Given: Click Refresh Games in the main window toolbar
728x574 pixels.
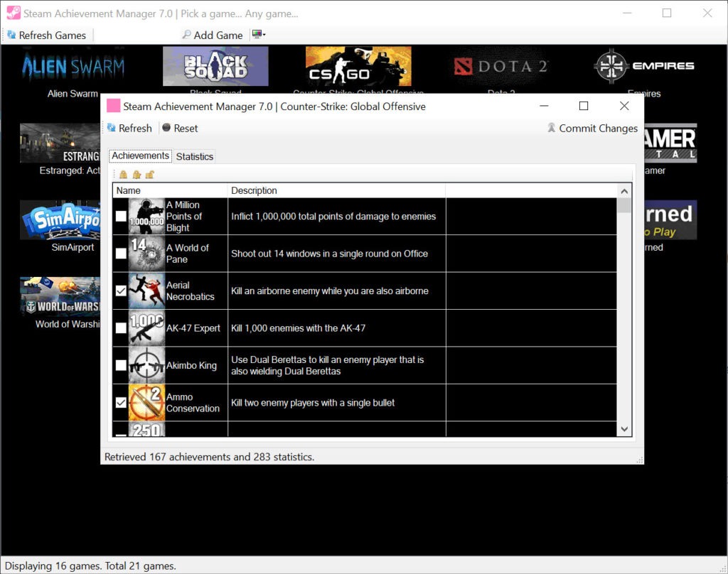Looking at the screenshot, I should click(x=46, y=36).
